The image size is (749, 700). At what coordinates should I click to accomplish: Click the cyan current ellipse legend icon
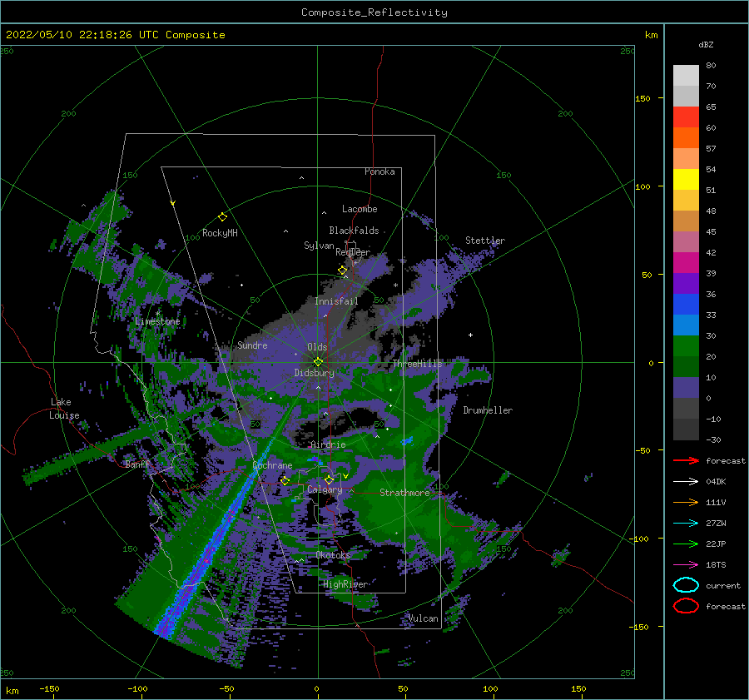pyautogui.click(x=686, y=585)
